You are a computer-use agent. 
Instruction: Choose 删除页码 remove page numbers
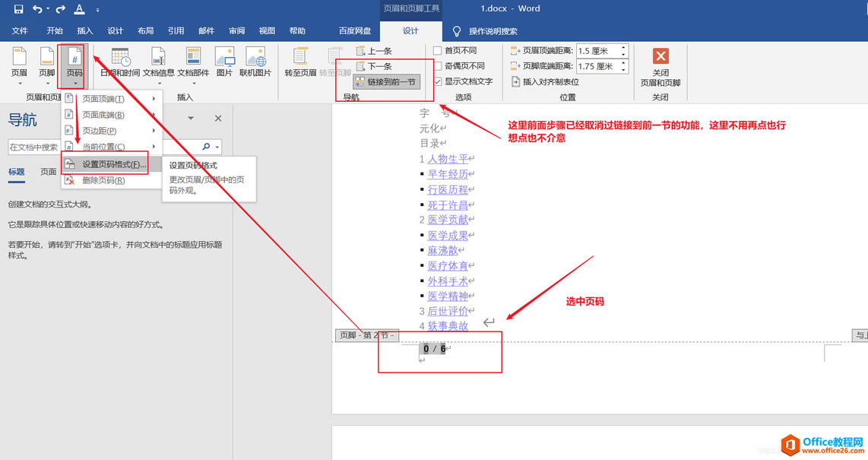coord(111,180)
